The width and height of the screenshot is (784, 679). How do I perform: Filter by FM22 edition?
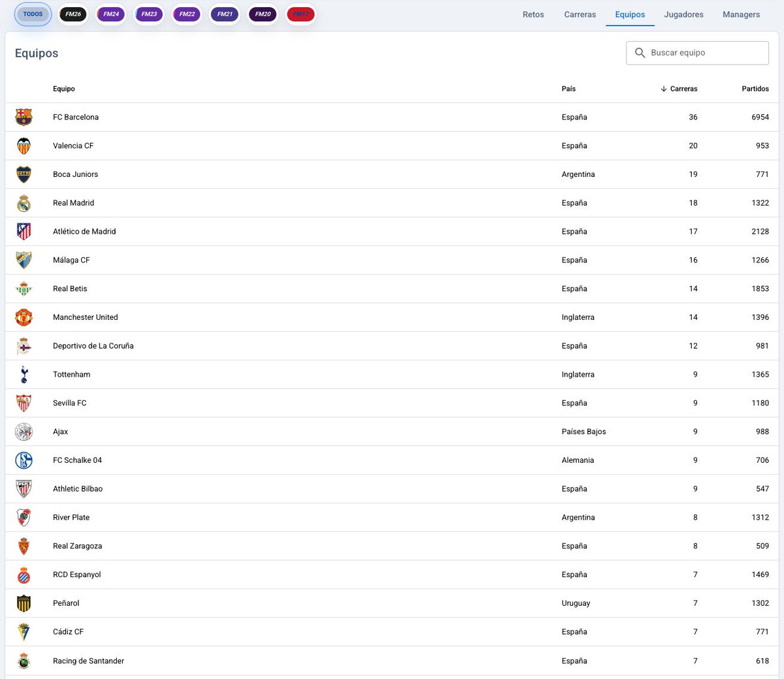click(x=187, y=14)
